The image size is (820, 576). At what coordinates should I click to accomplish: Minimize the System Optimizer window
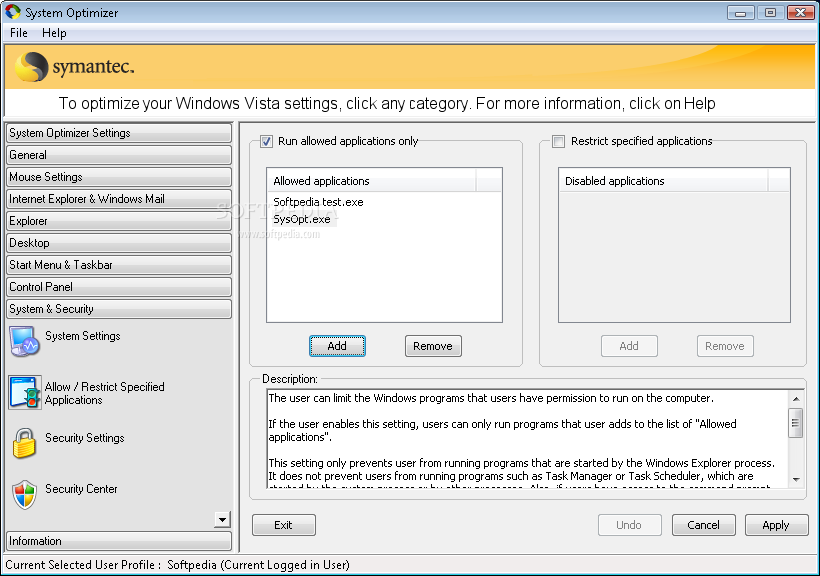click(741, 13)
